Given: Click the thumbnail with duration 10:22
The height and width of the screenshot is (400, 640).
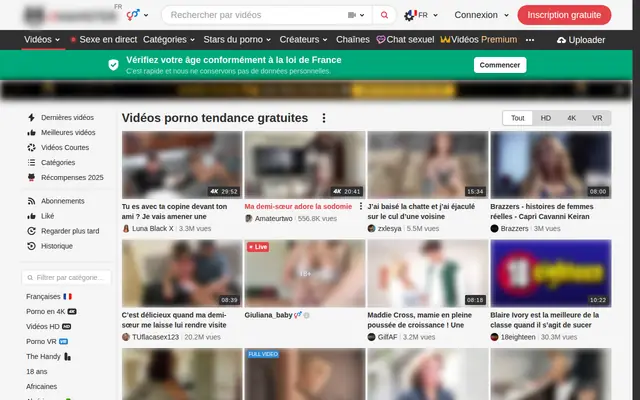Looking at the screenshot, I should (x=551, y=273).
